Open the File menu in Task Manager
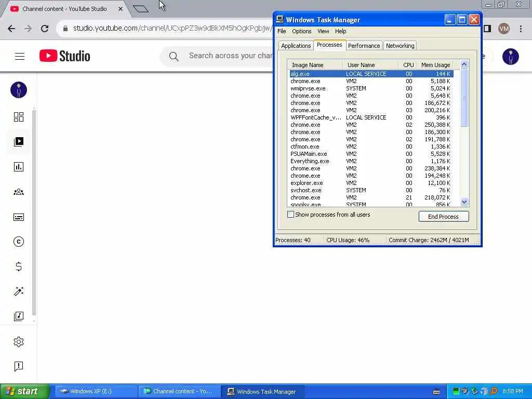Viewport: 532px width, 399px height. (282, 31)
